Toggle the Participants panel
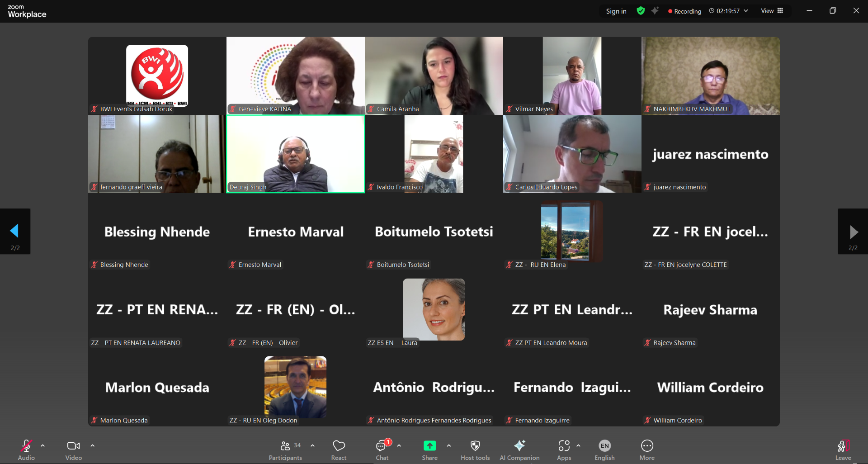The image size is (868, 464). pyautogui.click(x=285, y=450)
